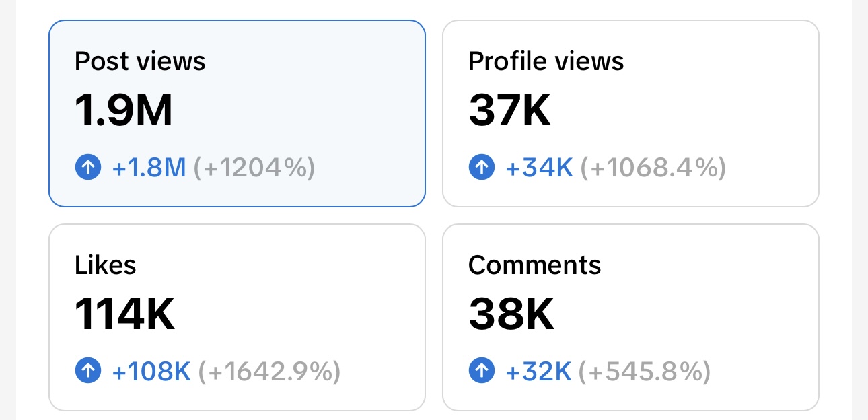Click the 37K profile views total

(x=510, y=110)
